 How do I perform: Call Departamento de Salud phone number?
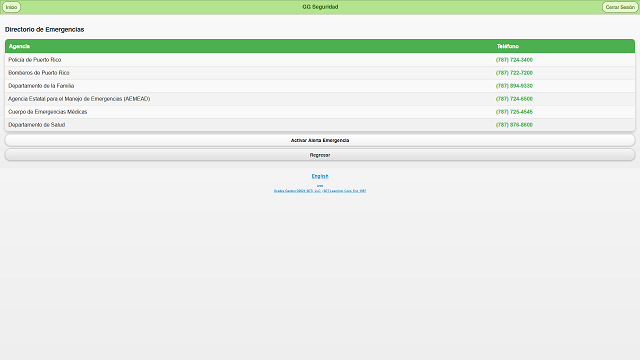pyautogui.click(x=514, y=125)
